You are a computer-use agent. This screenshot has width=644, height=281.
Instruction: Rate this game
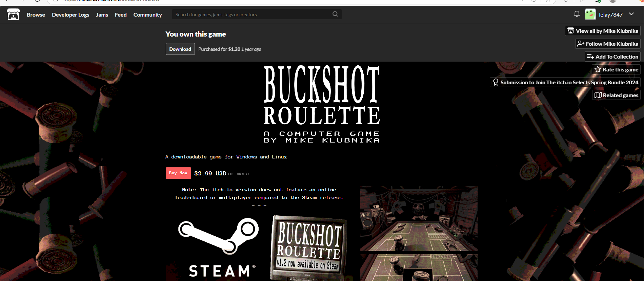pyautogui.click(x=616, y=69)
